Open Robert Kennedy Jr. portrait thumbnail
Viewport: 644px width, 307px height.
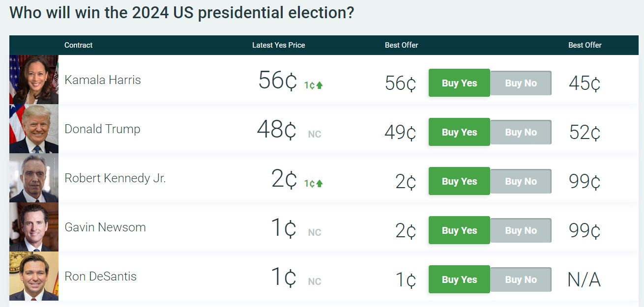(34, 178)
